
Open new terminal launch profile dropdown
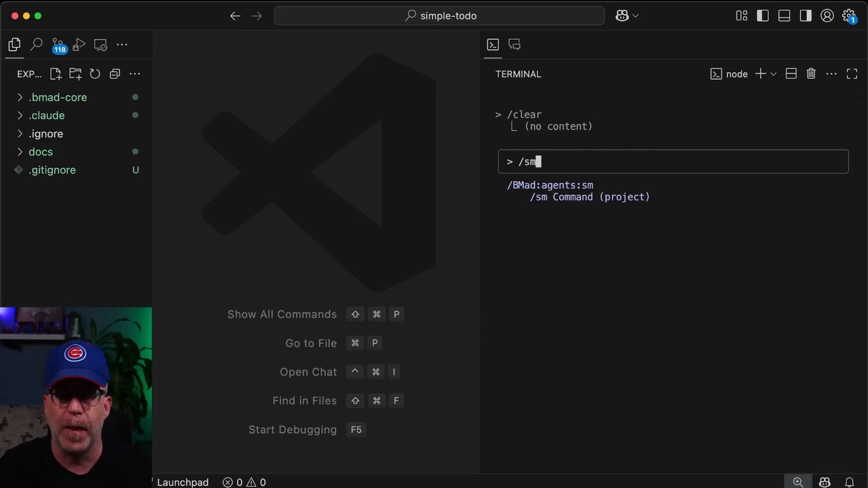click(x=774, y=74)
